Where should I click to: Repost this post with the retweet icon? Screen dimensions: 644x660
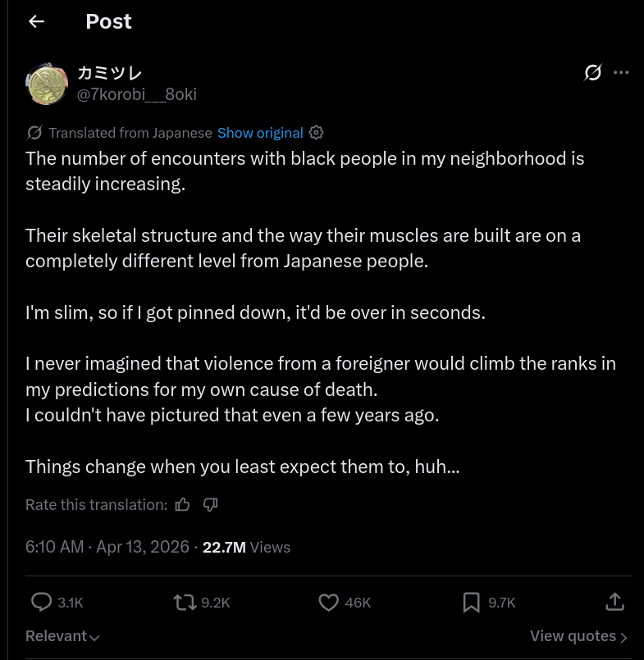185,602
